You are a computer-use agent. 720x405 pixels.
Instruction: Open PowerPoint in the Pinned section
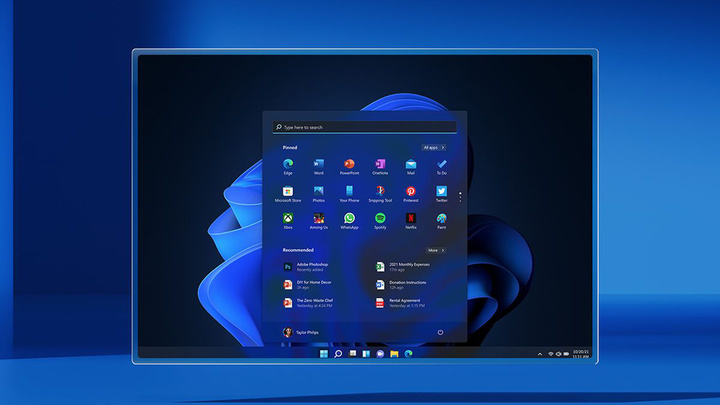click(x=349, y=166)
